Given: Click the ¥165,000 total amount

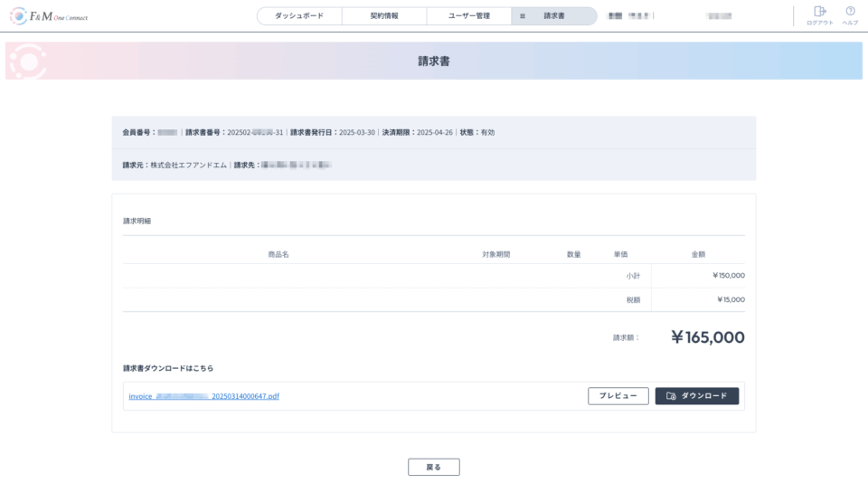Looking at the screenshot, I should tap(707, 337).
